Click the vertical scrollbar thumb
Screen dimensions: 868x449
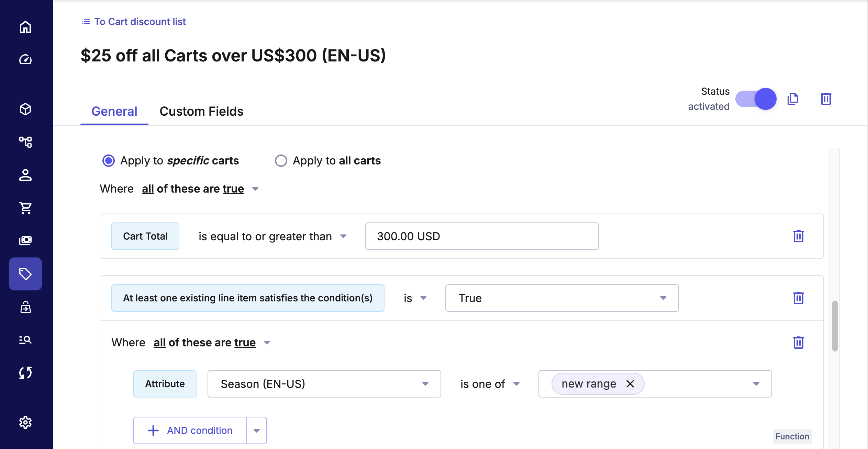pyautogui.click(x=835, y=326)
